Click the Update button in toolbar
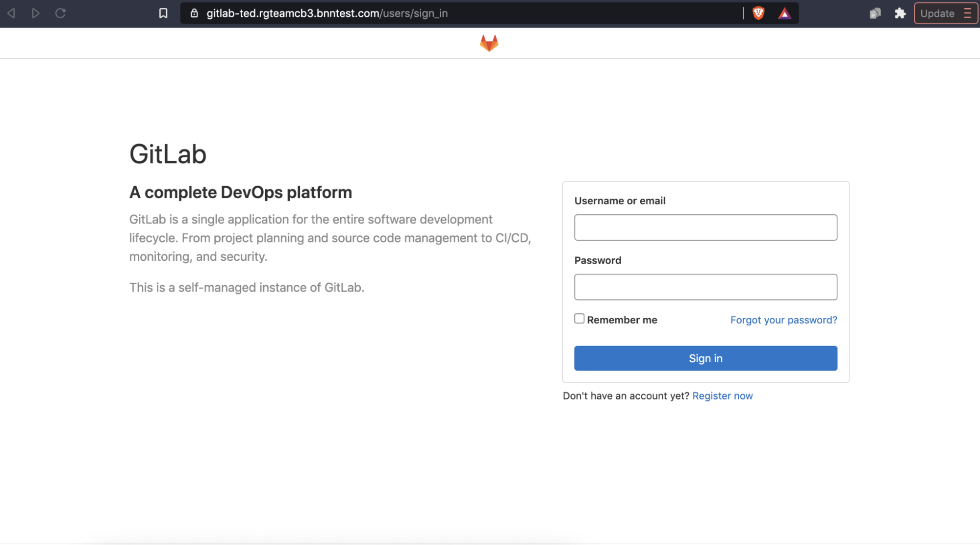Screen dimensions: 980x545 click(x=937, y=13)
